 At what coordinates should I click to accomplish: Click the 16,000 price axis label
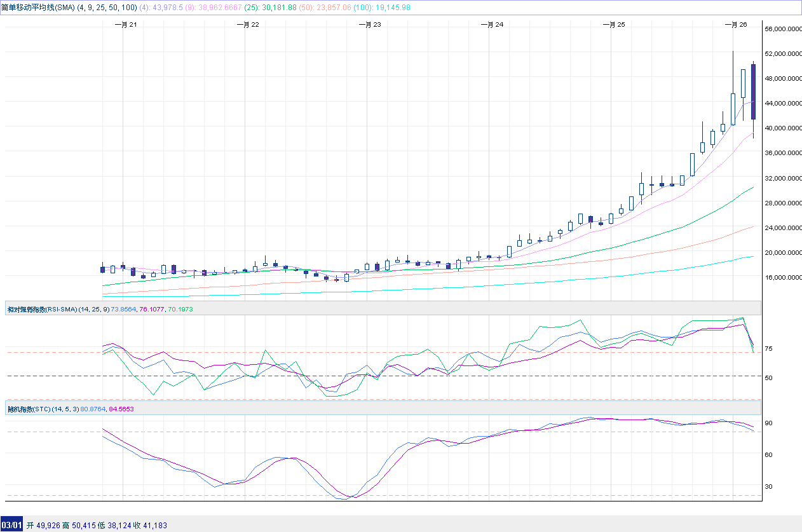[x=782, y=278]
